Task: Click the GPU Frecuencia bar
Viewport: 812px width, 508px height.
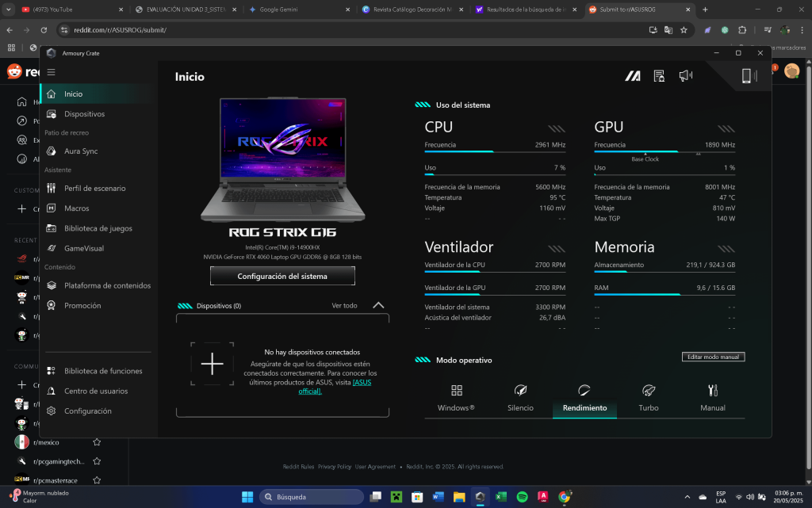Action: 665,151
